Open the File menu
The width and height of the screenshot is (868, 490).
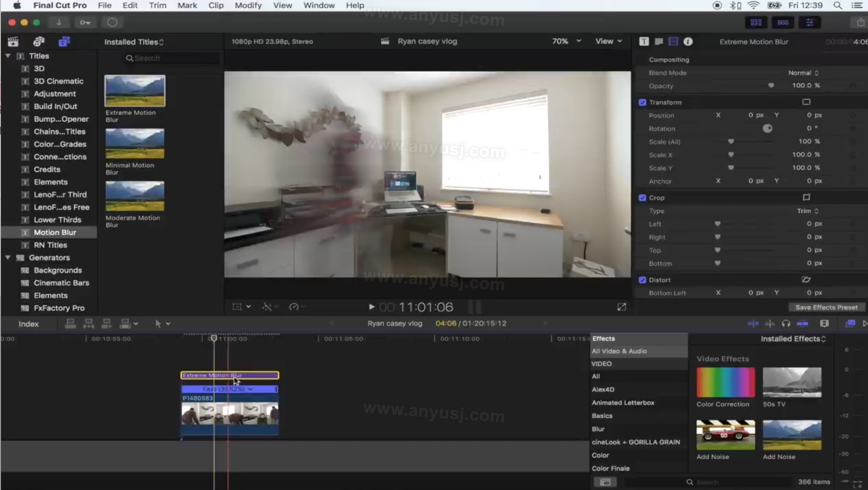(x=104, y=6)
